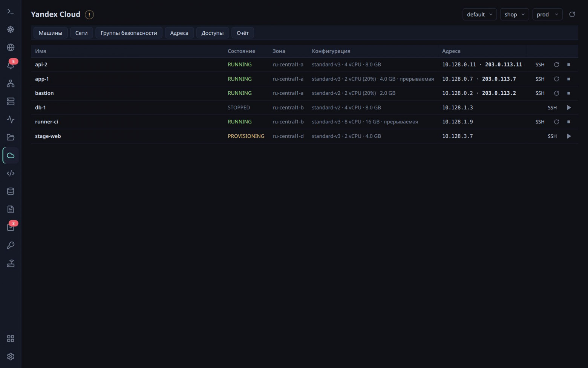Open the server stack sidebar icon
Image resolution: width=588 pixels, height=368 pixels.
click(11, 102)
